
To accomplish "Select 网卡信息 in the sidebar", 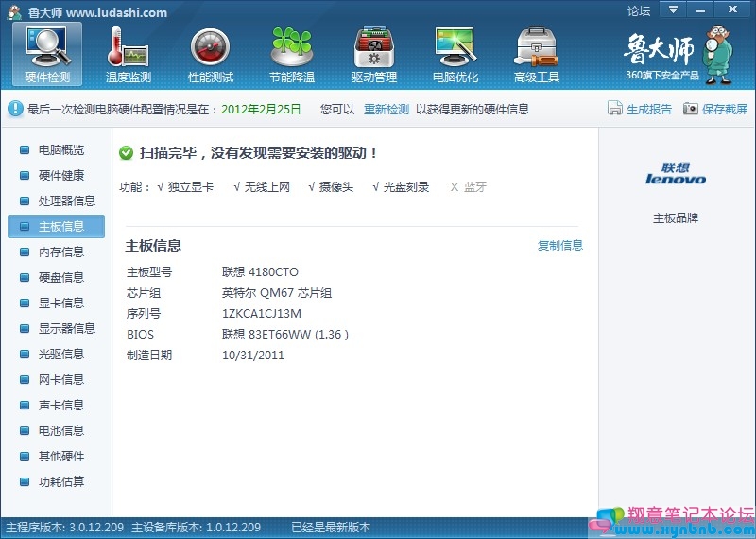I will click(56, 380).
